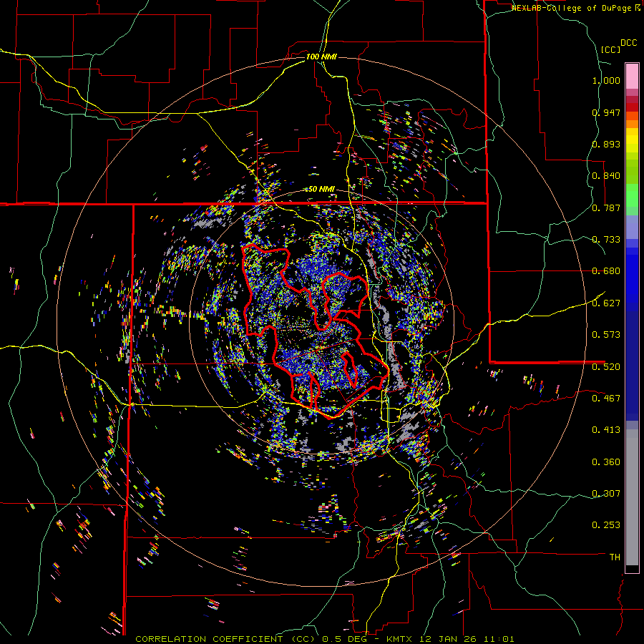The image size is (644, 644).
Task: Click the 0.307 scale value
Action: pos(606,493)
